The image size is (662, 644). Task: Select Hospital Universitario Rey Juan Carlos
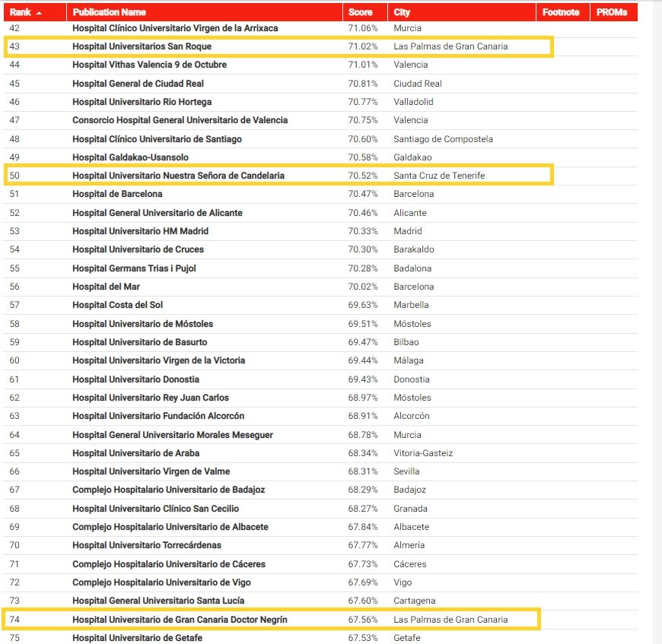coord(151,398)
